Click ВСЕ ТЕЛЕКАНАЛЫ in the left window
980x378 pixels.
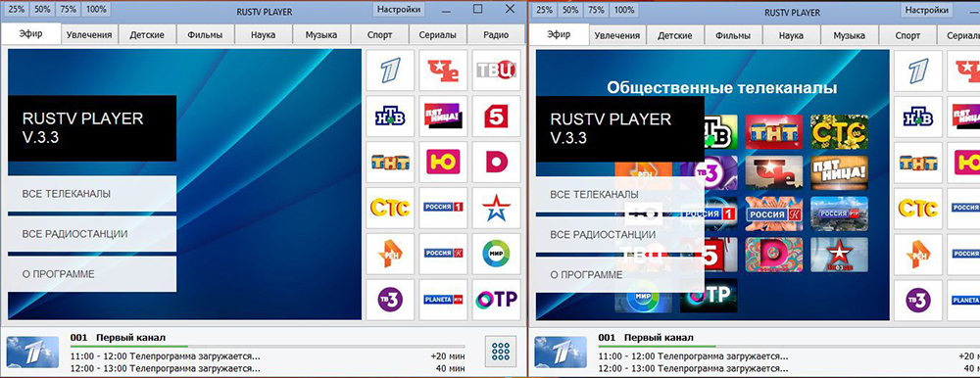tap(92, 194)
